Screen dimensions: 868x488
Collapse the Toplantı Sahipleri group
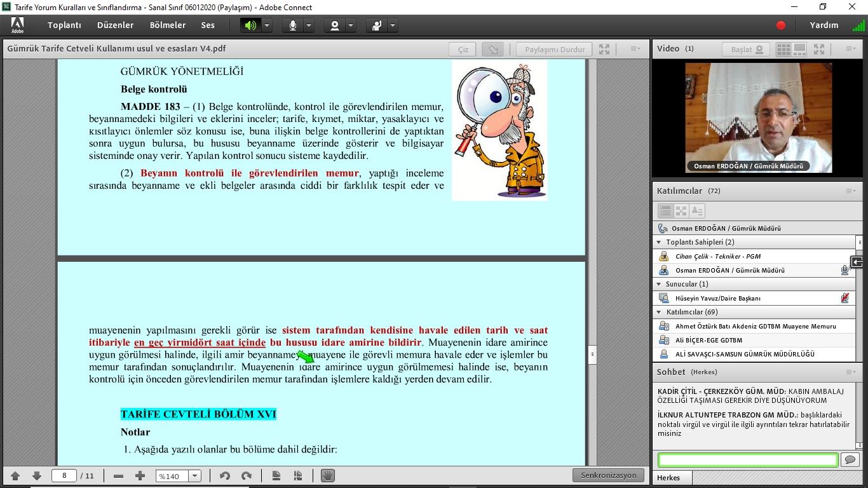(x=659, y=242)
